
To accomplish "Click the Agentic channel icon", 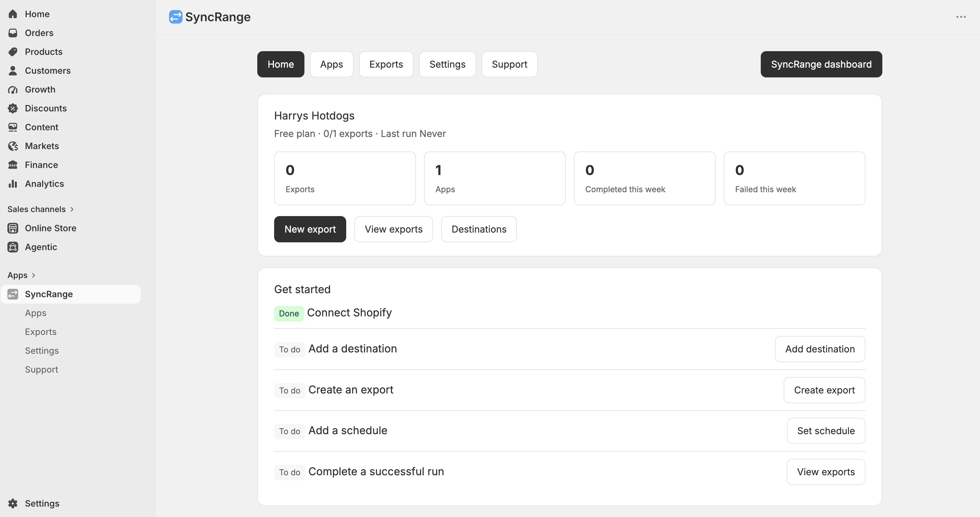I will click(x=13, y=247).
